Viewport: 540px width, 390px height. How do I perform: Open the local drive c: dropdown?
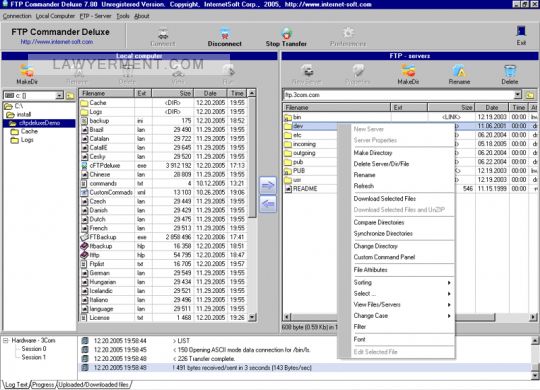point(60,95)
